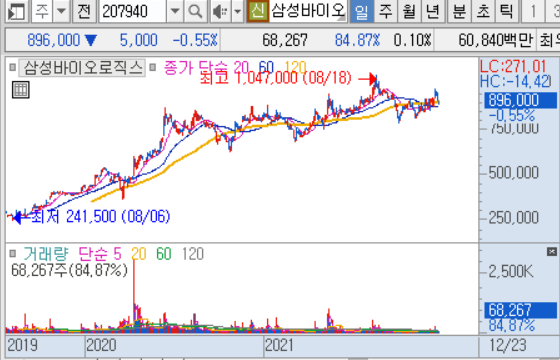Click the 삼성바이오로직스 chart label button
Image resolution: width=560 pixels, height=360 pixels.
[x=82, y=68]
